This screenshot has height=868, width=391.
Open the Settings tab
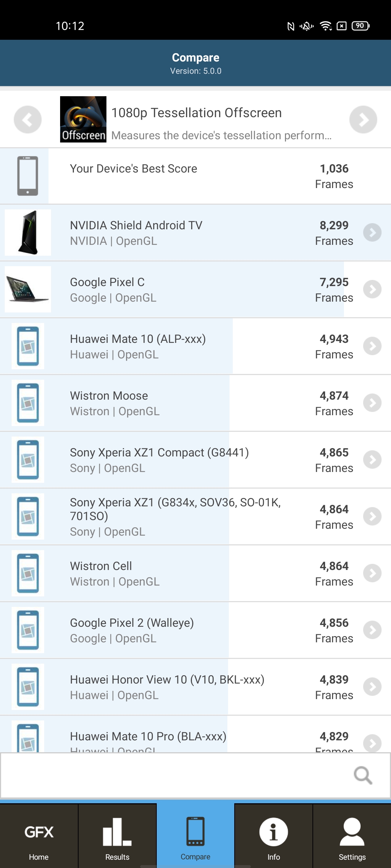coord(352,839)
